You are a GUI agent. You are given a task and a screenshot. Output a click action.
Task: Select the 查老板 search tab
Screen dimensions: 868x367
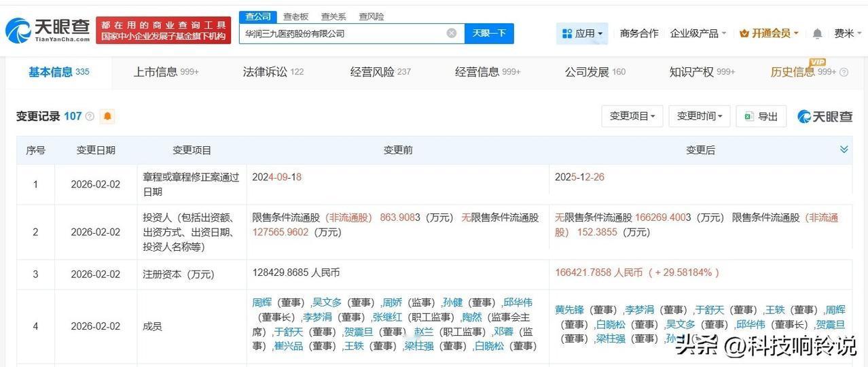coord(295,16)
